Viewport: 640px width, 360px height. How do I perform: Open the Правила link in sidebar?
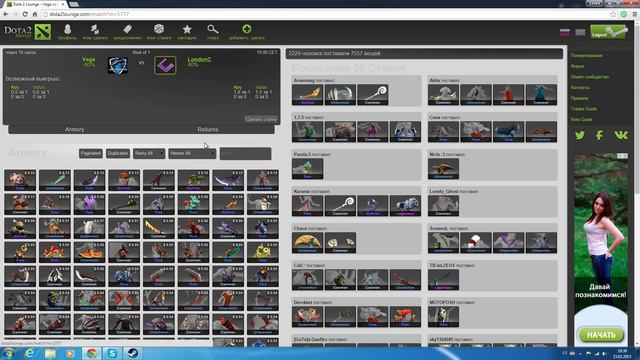pos(580,98)
